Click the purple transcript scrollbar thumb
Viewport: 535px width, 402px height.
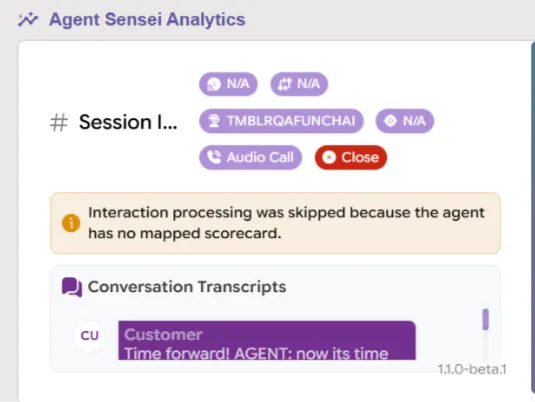pyautogui.click(x=485, y=319)
